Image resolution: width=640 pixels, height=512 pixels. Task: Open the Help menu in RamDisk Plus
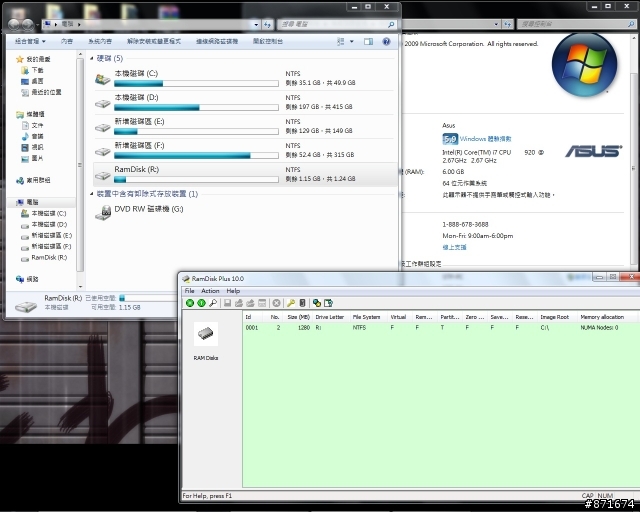[233, 291]
